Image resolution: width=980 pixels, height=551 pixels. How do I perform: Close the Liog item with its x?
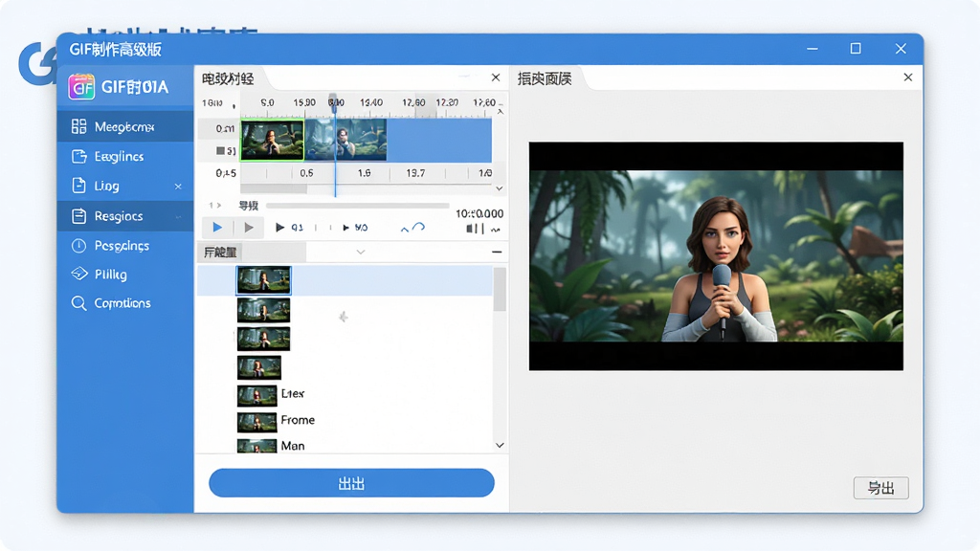tap(178, 187)
